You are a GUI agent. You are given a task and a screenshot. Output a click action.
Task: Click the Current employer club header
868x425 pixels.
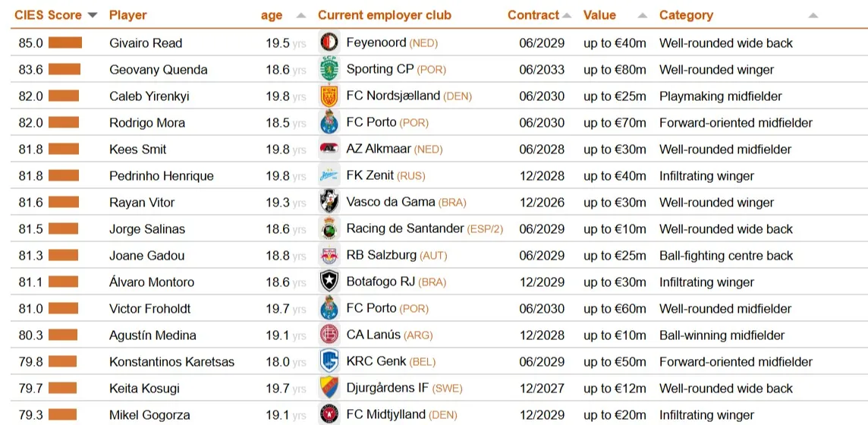pyautogui.click(x=385, y=15)
